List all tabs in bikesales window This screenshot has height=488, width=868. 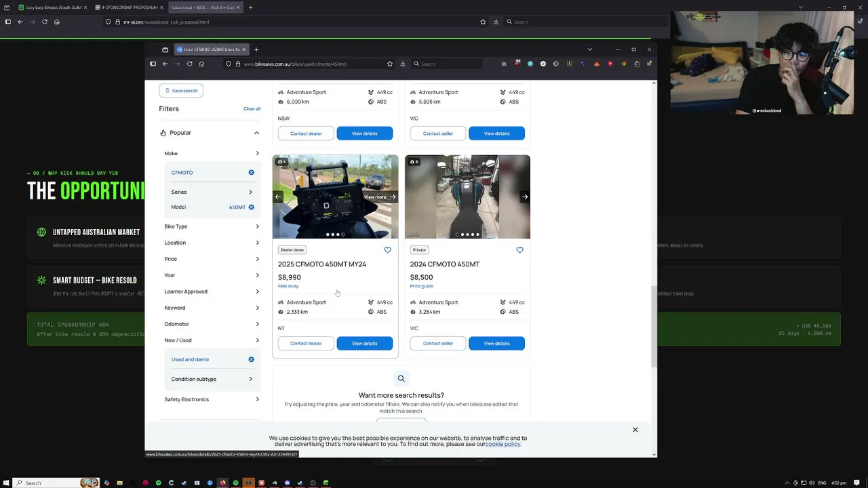pyautogui.click(x=589, y=49)
